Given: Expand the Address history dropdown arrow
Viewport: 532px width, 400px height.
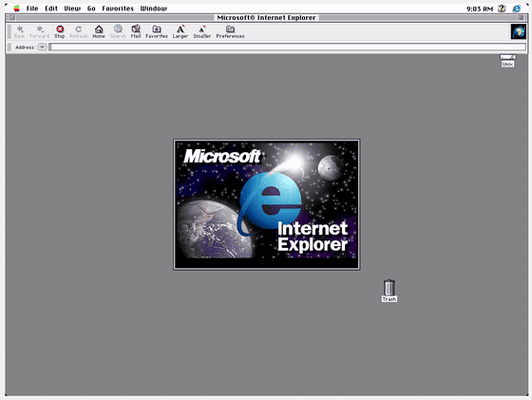Looking at the screenshot, I should coord(42,48).
